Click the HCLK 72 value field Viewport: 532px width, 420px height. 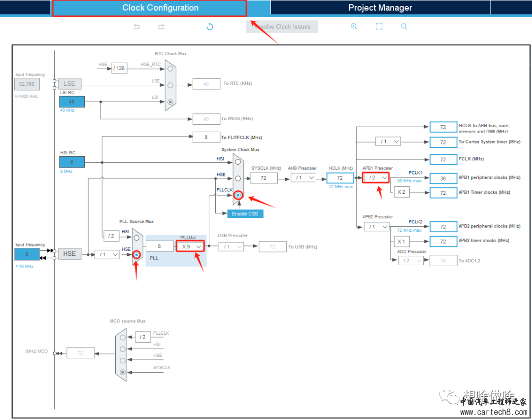[340, 178]
